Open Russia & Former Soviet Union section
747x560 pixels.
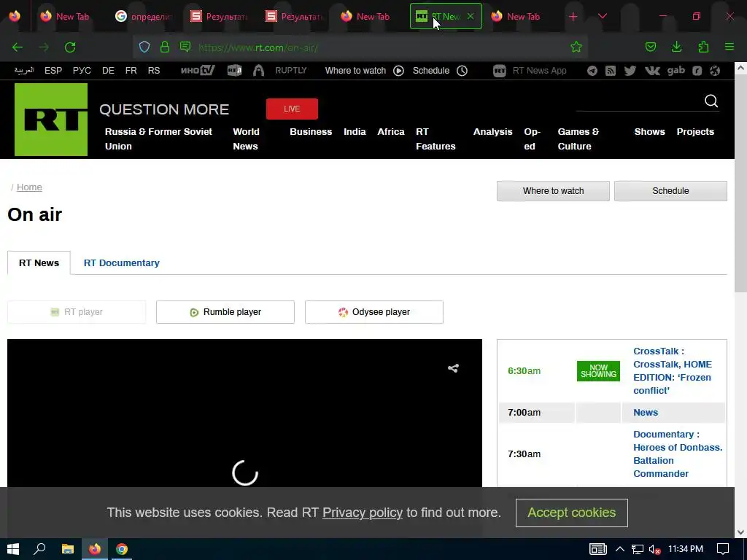[x=158, y=139]
